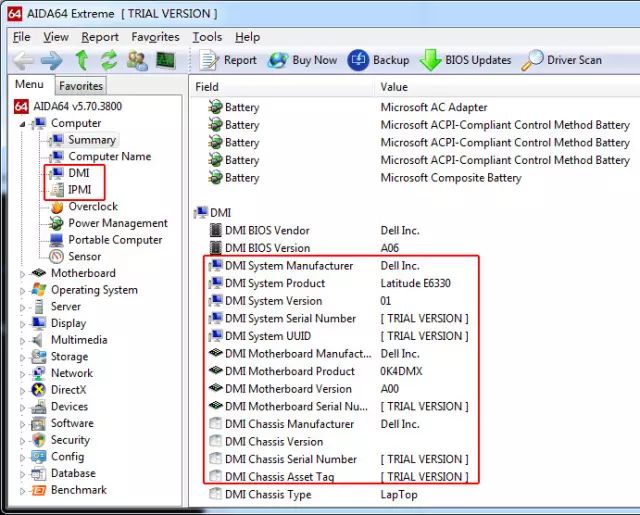Expand the Server node
Viewport: 640px width, 515px height.
pyautogui.click(x=22, y=308)
